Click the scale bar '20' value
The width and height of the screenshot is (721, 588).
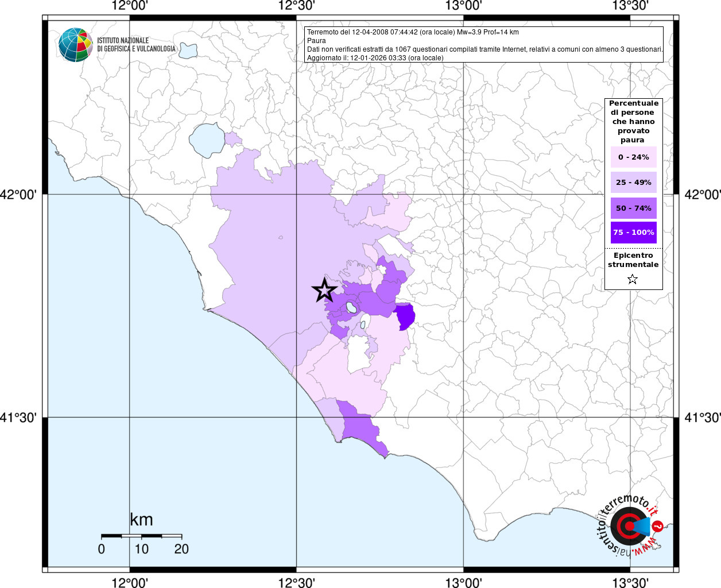click(181, 549)
